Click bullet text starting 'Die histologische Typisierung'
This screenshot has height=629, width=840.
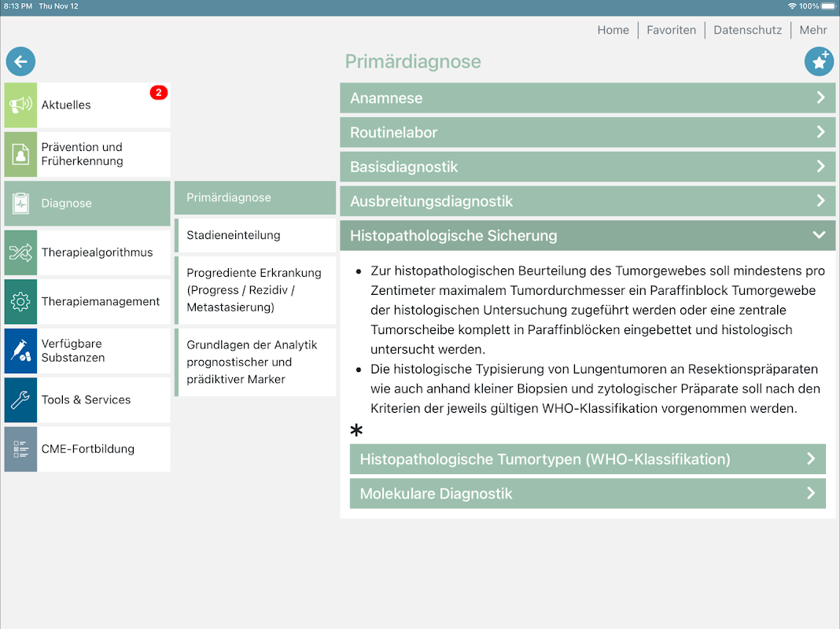point(595,388)
